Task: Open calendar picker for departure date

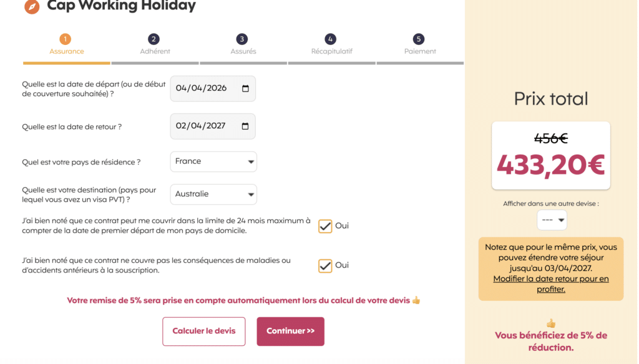Action: (x=245, y=89)
